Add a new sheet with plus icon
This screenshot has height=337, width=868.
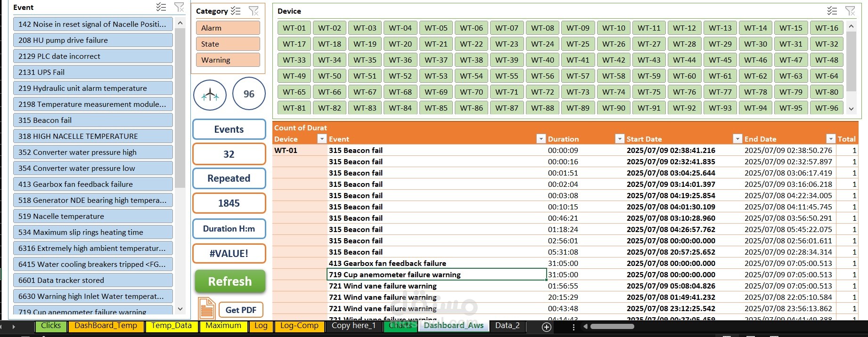click(x=547, y=327)
